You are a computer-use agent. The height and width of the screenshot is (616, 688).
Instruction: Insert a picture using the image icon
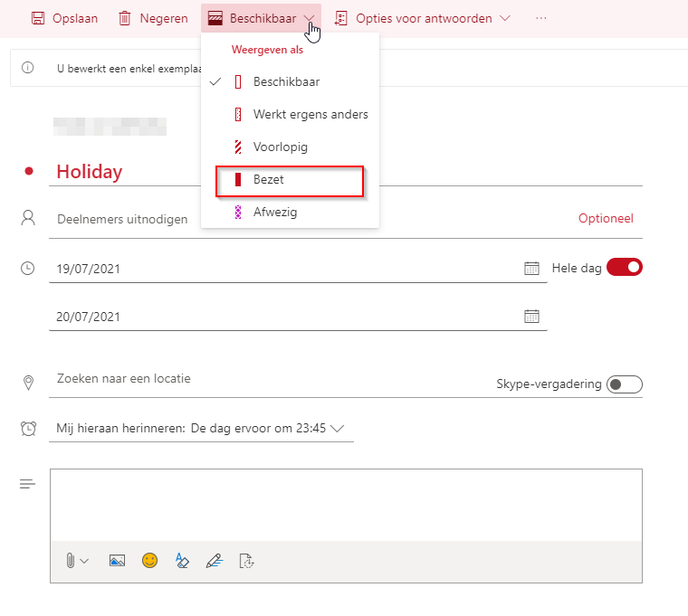tap(116, 561)
